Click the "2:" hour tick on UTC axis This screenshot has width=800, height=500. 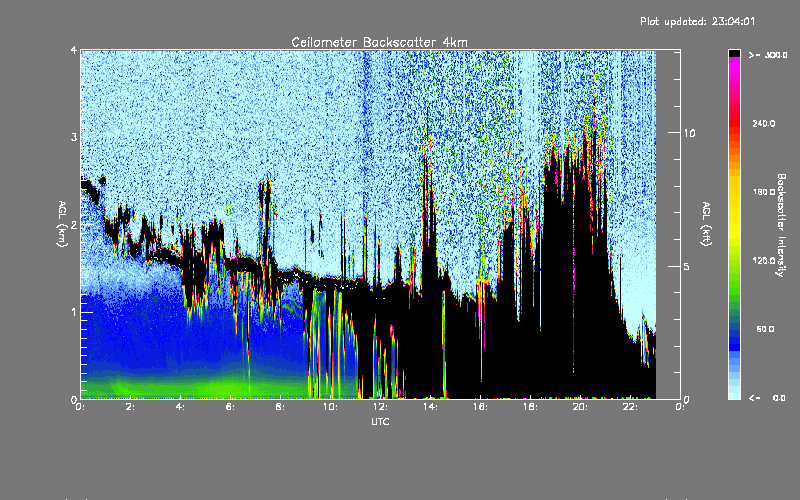[130, 407]
